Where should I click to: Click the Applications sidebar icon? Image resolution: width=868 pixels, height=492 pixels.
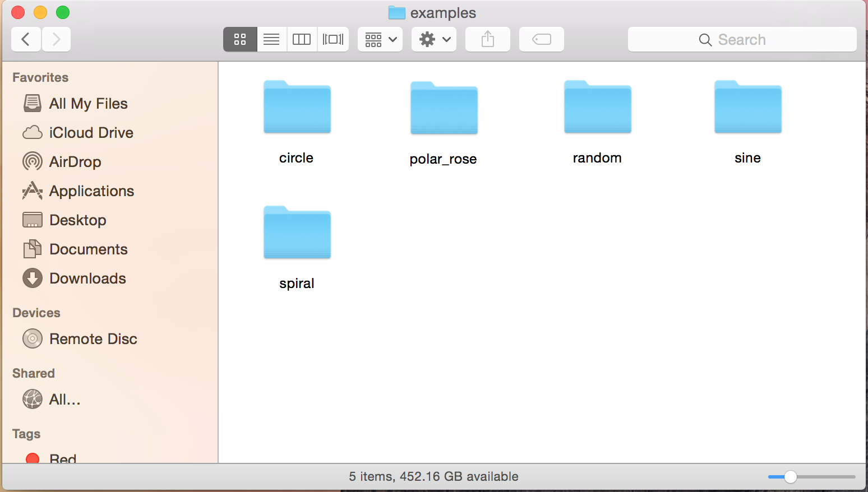point(33,191)
